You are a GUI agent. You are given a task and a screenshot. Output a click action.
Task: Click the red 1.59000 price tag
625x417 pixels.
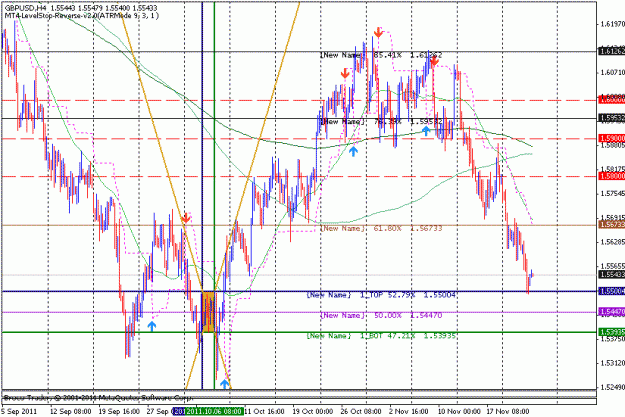[612, 138]
